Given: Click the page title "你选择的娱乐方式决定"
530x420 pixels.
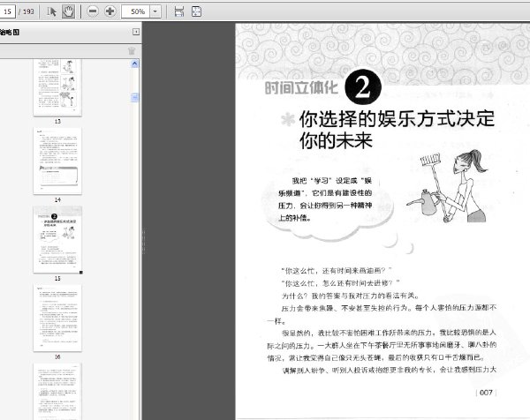Looking at the screenshot, I should pyautogui.click(x=397, y=119).
